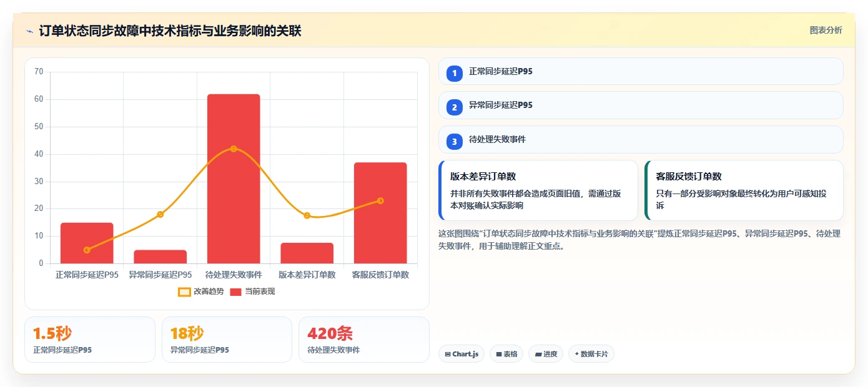This screenshot has width=868, height=387.
Task: Click x-axis label 版本差异订单数
Action: [307, 275]
